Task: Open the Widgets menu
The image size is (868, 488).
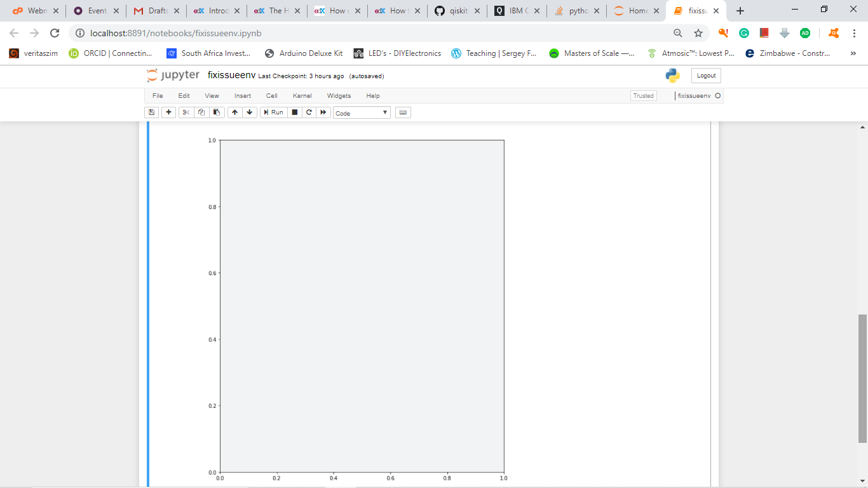Action: coord(339,95)
